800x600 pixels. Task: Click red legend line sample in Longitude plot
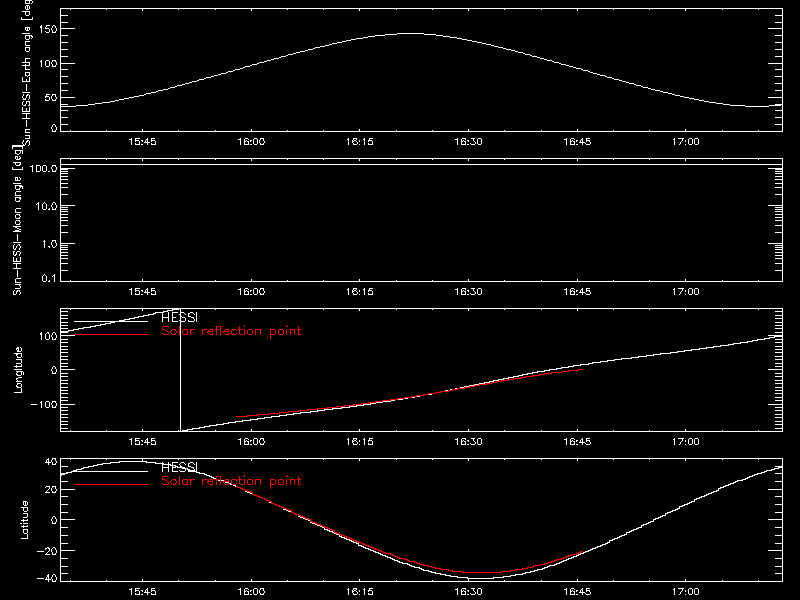pyautogui.click(x=111, y=335)
